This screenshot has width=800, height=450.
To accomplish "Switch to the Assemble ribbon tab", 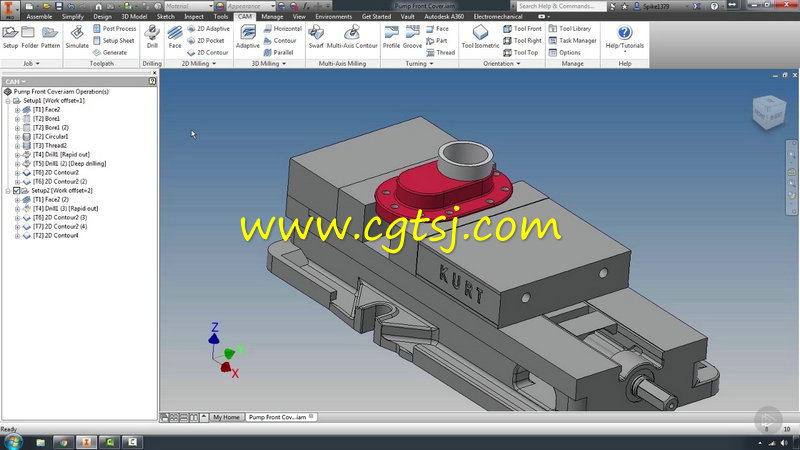I will tap(39, 17).
